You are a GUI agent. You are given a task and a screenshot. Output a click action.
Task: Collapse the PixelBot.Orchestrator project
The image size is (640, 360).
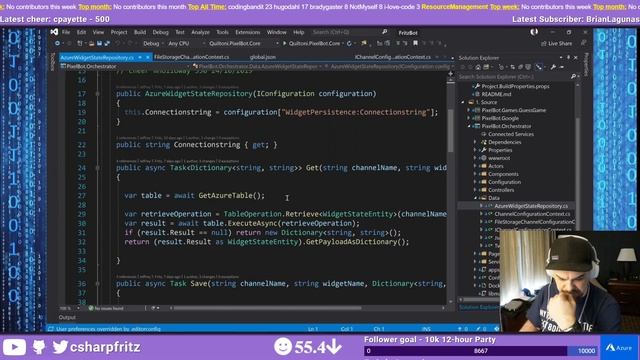(469, 126)
